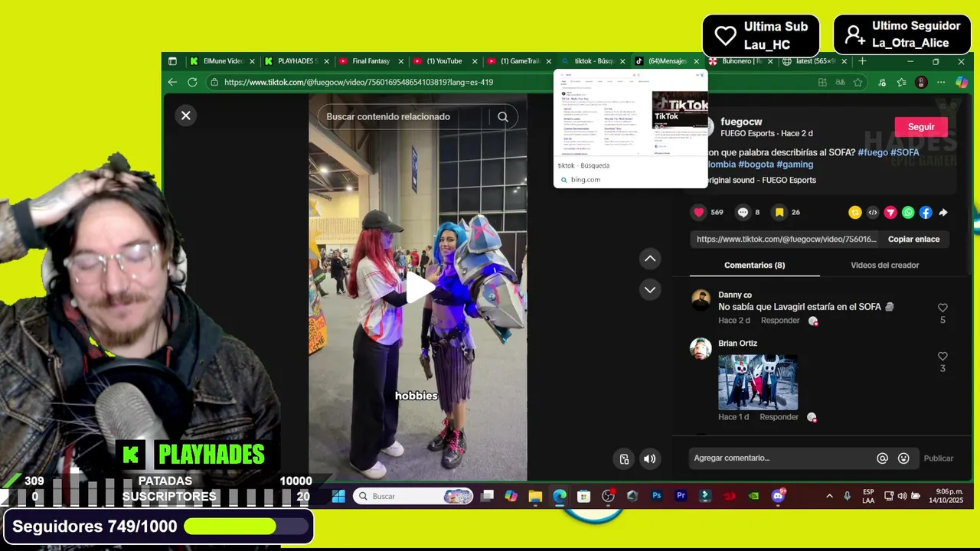Viewport: 980px width, 551px height.
Task: Share the video to Facebook
Action: pyautogui.click(x=926, y=212)
